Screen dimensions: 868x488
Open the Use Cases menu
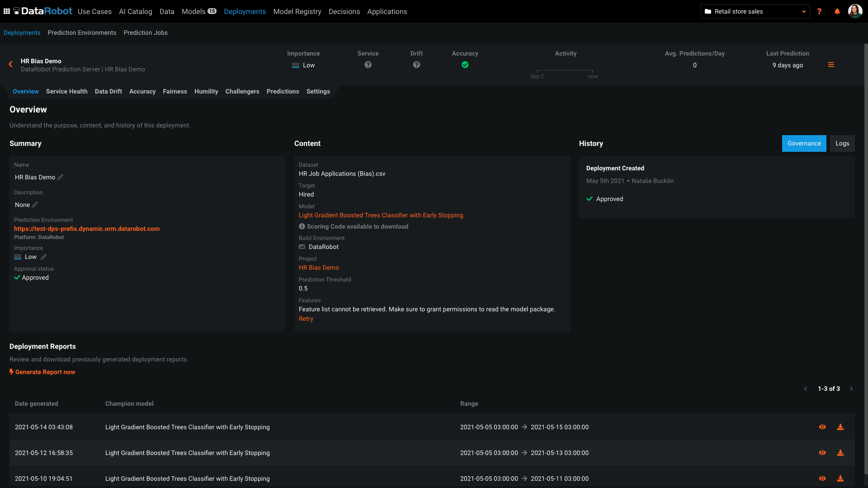pyautogui.click(x=94, y=11)
